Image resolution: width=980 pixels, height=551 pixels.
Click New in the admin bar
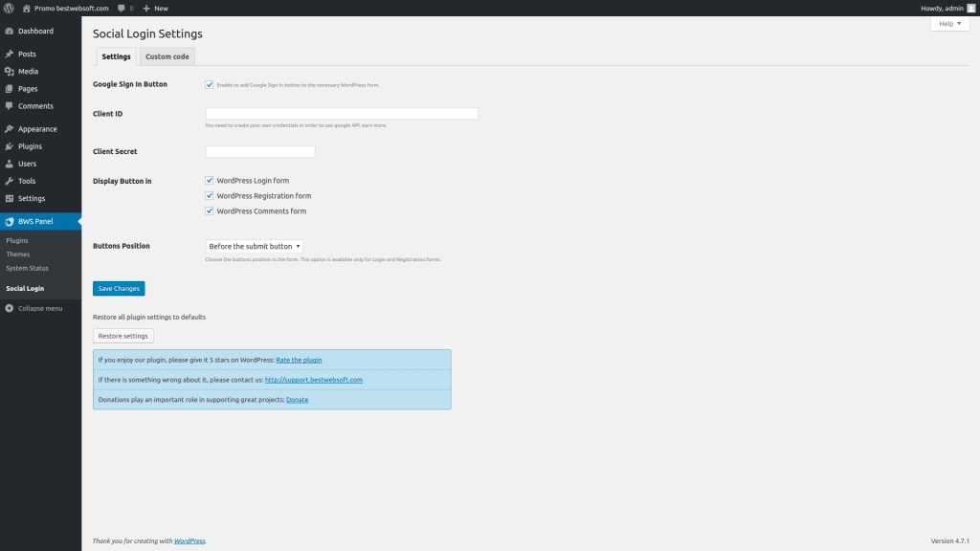161,8
